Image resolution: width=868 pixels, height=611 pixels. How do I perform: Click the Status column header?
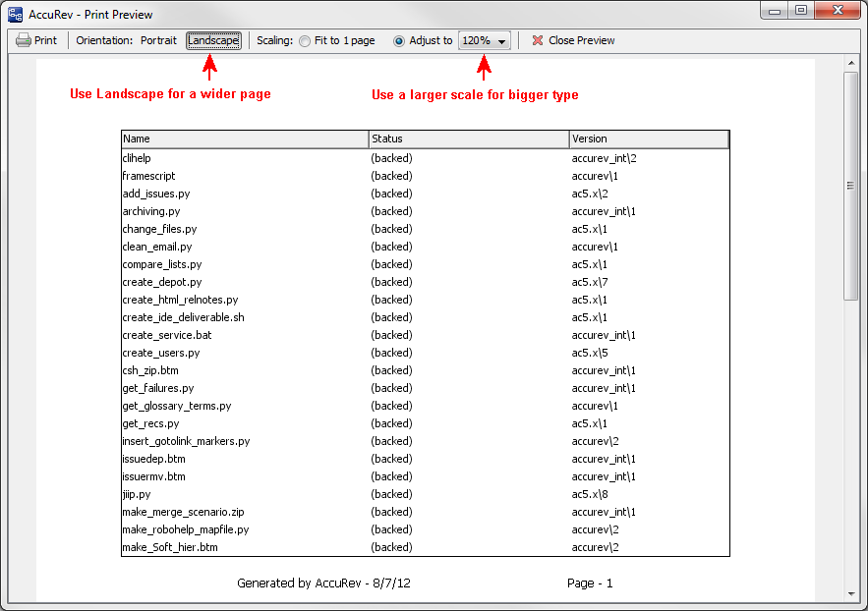click(469, 139)
